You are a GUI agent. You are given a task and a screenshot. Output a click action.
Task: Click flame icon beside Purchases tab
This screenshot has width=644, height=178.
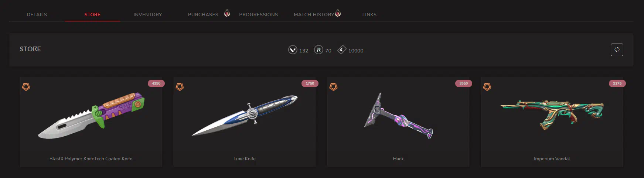[x=227, y=13]
